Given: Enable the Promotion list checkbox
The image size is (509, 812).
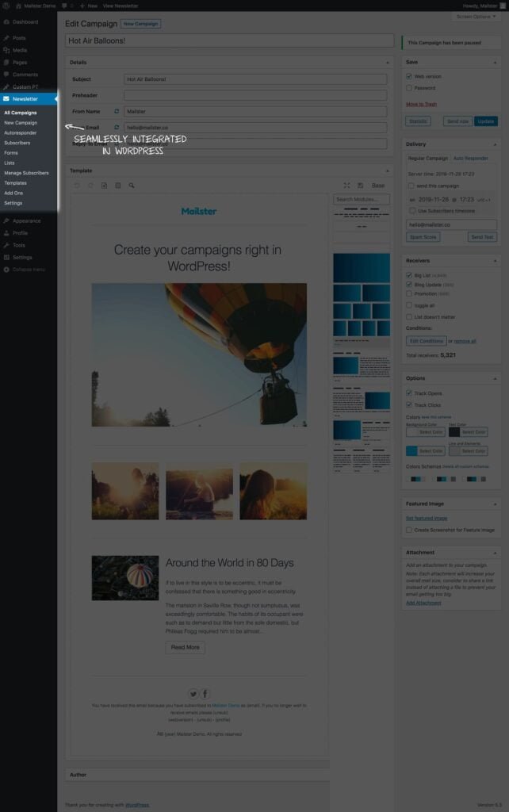Looking at the screenshot, I should (x=409, y=293).
